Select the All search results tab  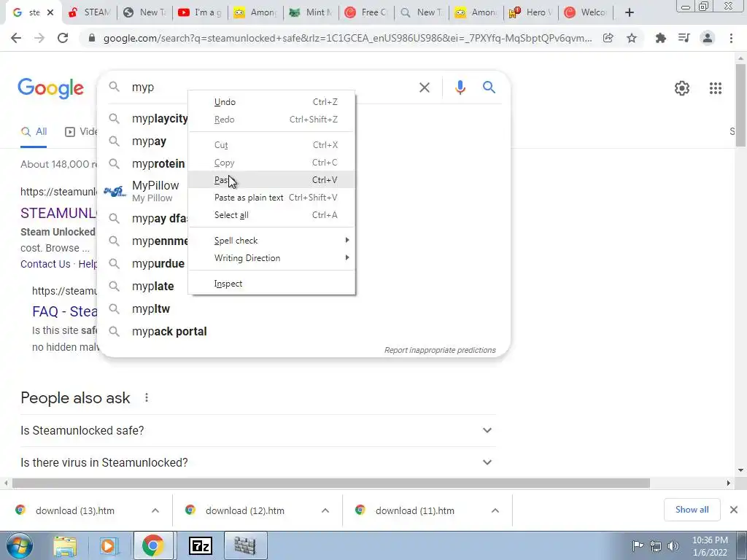tap(34, 132)
